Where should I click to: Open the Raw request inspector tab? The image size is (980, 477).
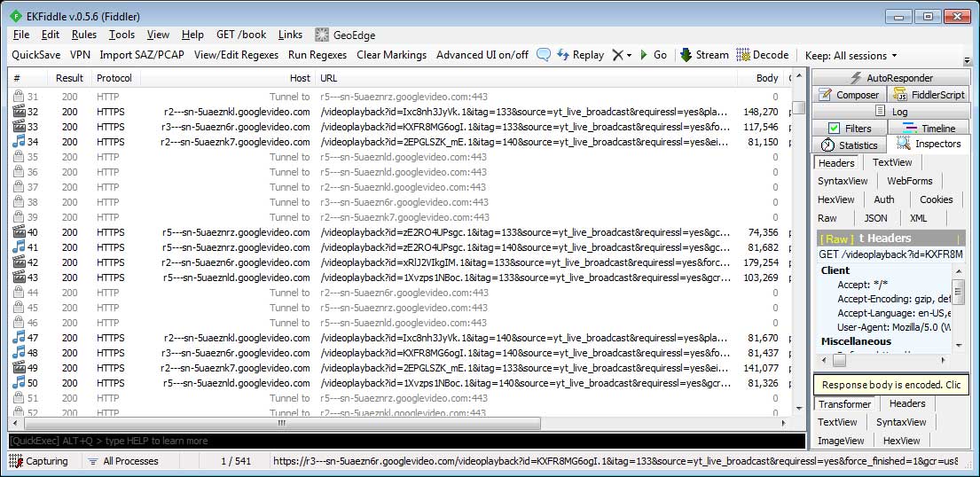pos(827,219)
